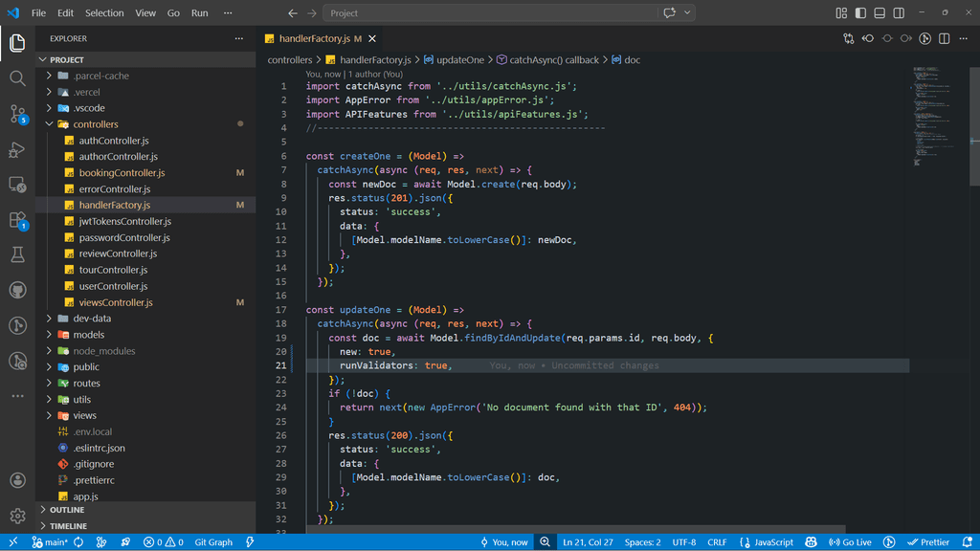The height and width of the screenshot is (551, 980).
Task: Open the Run and Debug view
Action: tap(17, 149)
